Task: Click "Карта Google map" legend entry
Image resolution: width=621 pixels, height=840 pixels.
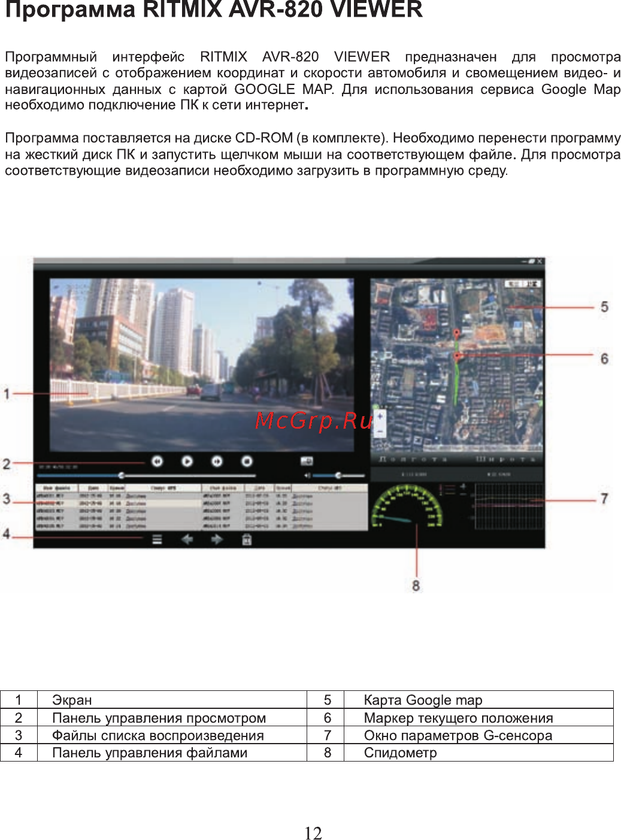Action: [423, 700]
